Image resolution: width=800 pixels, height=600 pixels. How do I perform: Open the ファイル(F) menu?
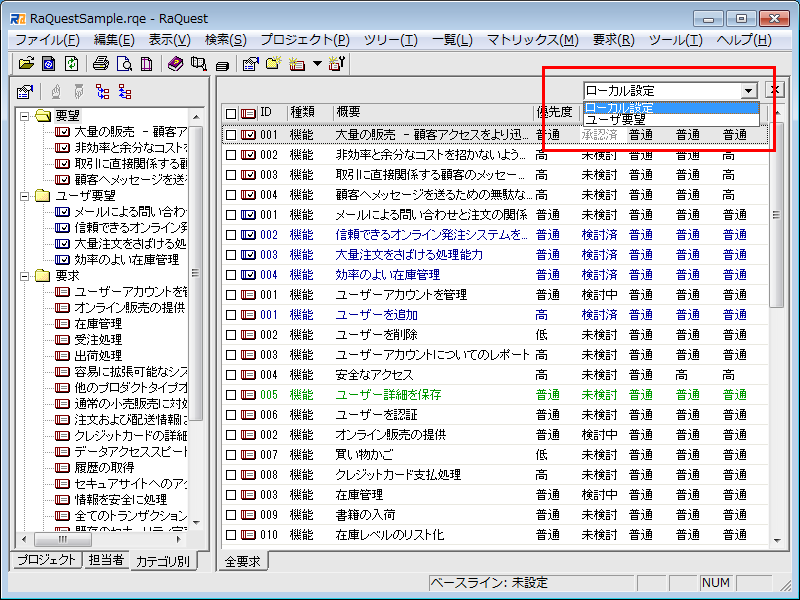pos(47,40)
